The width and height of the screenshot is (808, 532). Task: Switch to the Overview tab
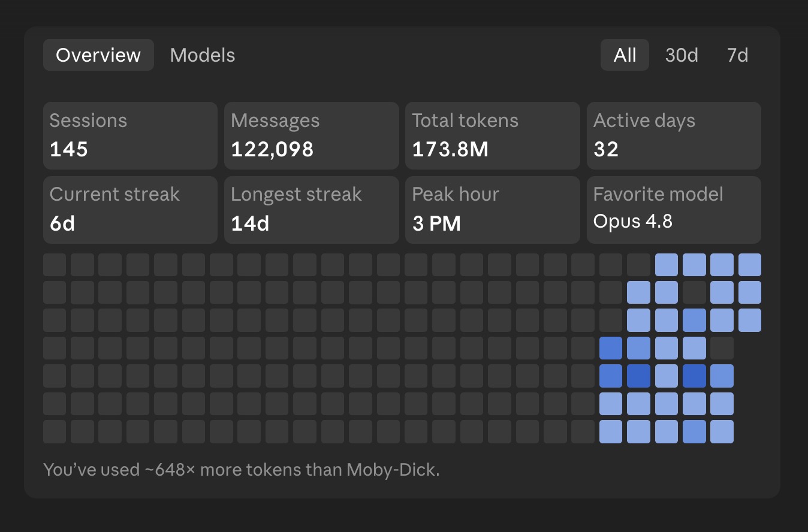(98, 55)
